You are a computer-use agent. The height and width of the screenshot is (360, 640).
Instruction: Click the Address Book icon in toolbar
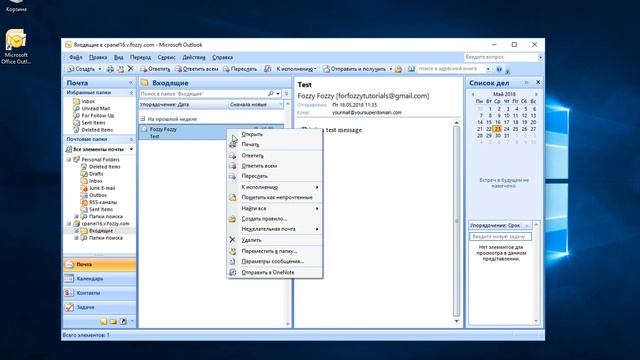[x=411, y=69]
